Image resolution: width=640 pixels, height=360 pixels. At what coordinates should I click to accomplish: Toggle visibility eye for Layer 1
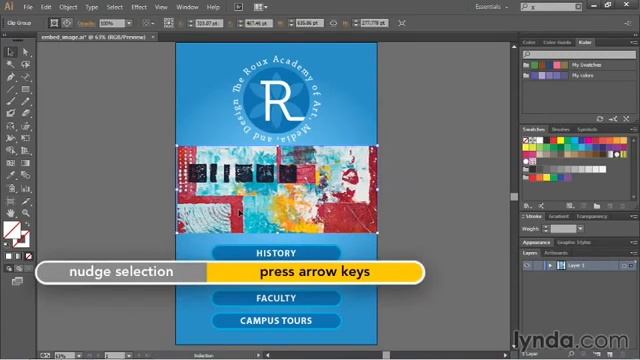527,265
